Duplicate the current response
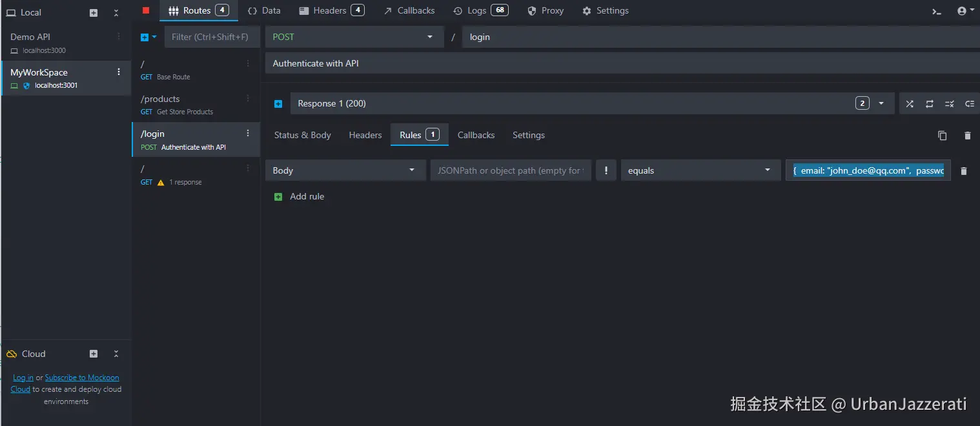980x426 pixels. coord(943,136)
